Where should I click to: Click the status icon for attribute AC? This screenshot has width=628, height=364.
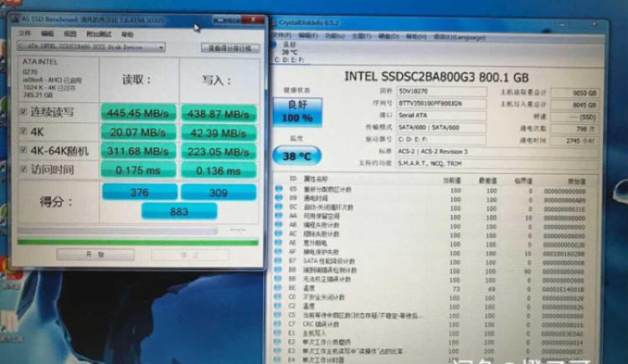pyautogui.click(x=279, y=233)
